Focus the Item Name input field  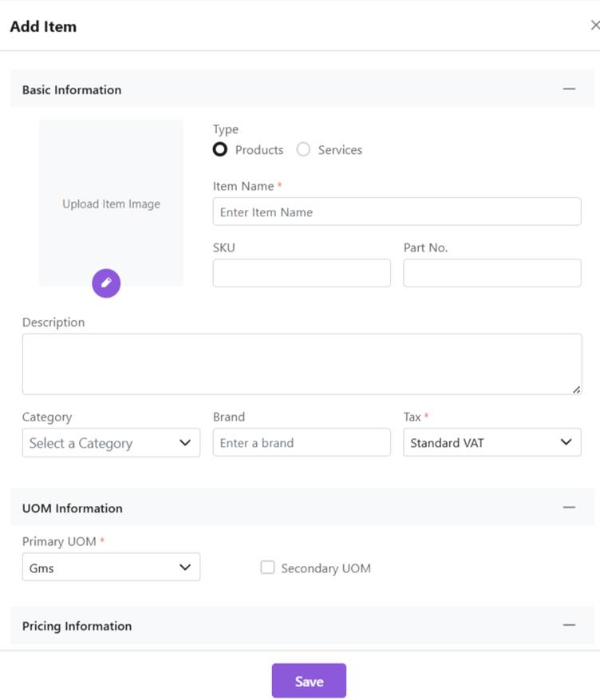pyautogui.click(x=397, y=212)
